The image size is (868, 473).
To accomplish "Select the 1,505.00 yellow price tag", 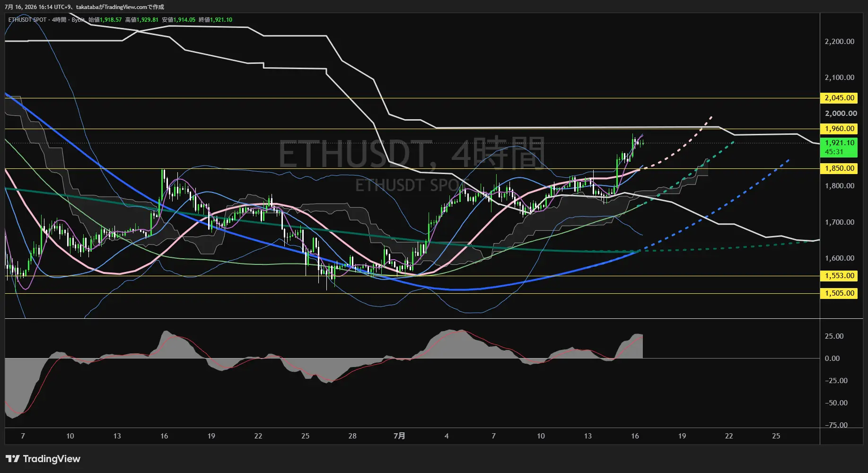I will [x=839, y=293].
